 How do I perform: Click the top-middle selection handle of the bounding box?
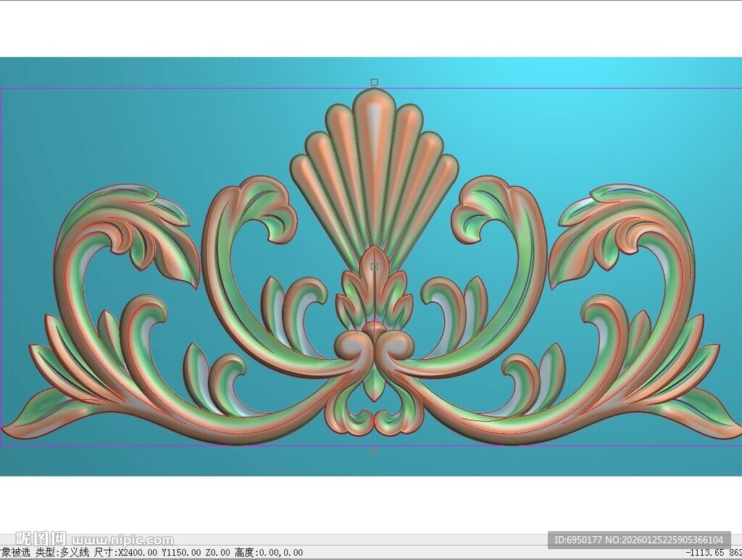coord(375,83)
